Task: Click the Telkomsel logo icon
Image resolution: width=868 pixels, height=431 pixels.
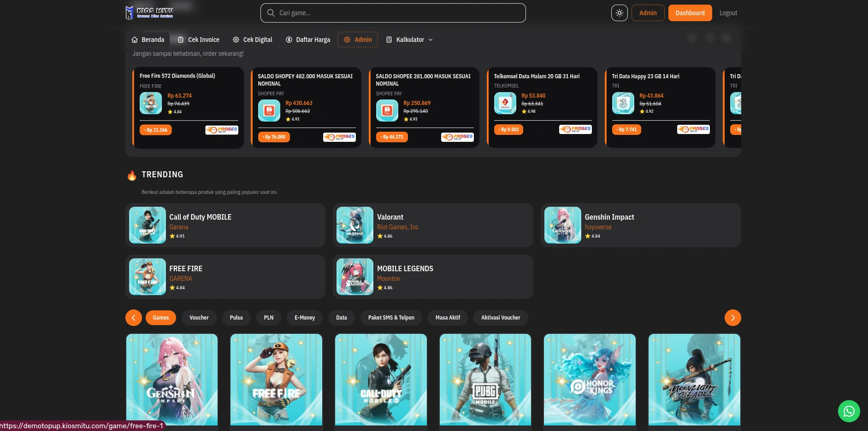Action: [x=505, y=103]
